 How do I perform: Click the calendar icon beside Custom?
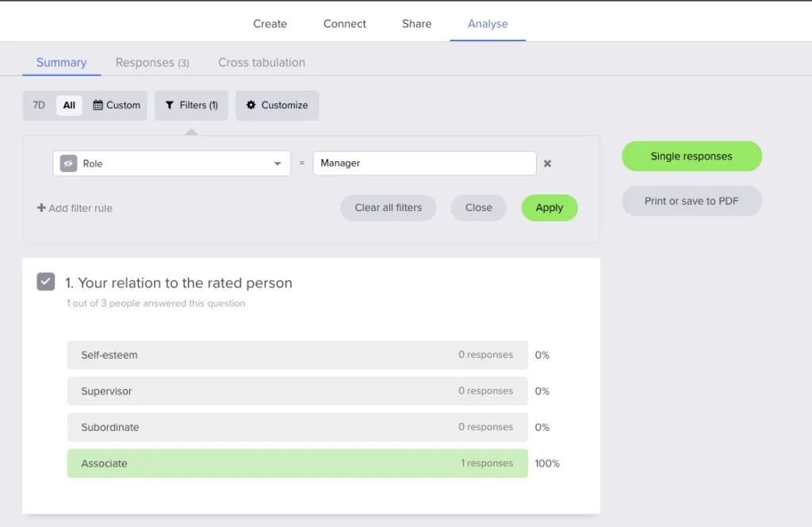(98, 106)
